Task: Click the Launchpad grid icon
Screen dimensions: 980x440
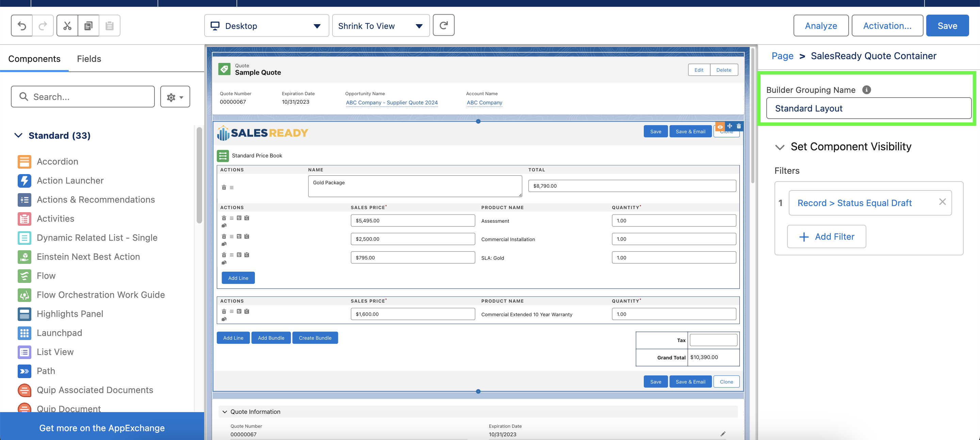Action: point(24,333)
